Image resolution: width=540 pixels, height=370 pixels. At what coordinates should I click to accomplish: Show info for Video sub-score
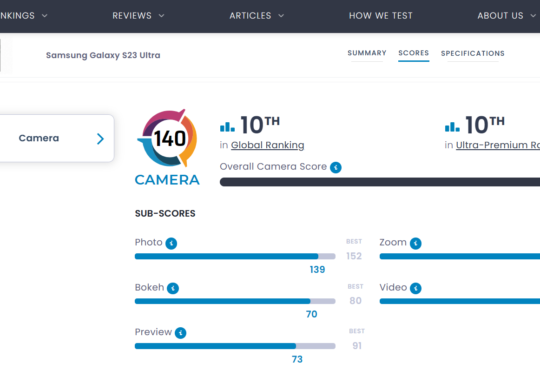point(416,288)
